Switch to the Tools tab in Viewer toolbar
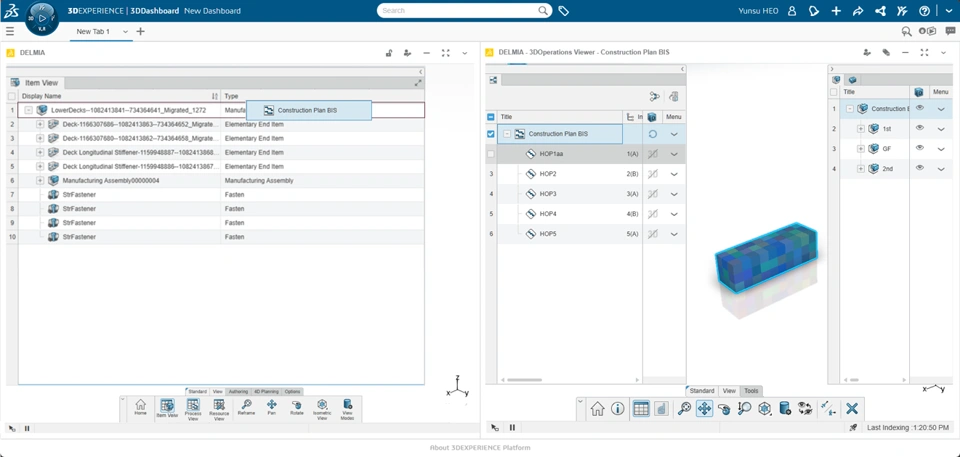The image size is (960, 457). pos(751,391)
